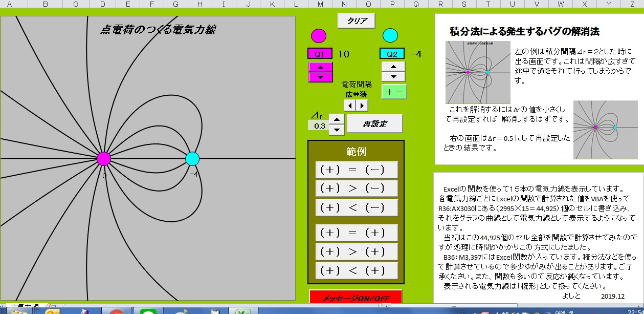
Task: Click the 再設定 button
Action: tap(374, 124)
